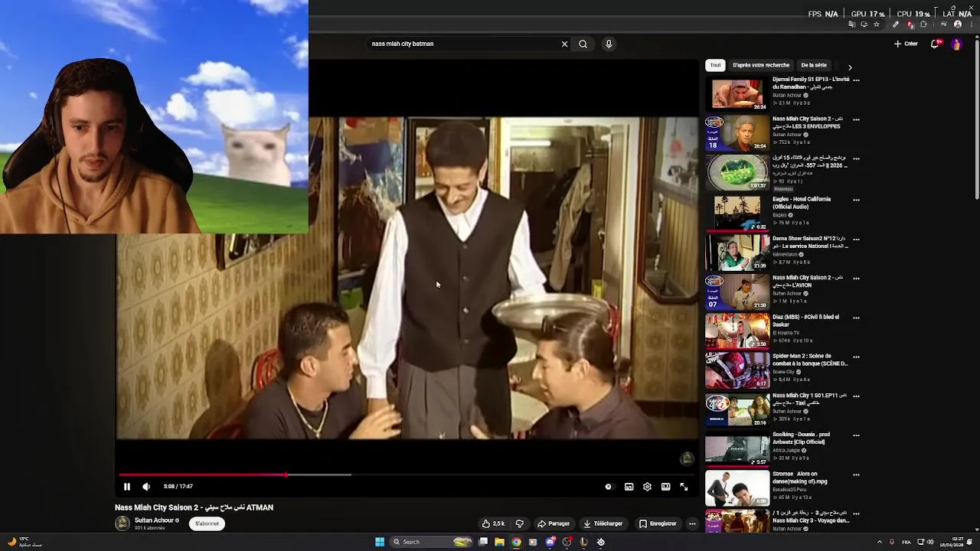This screenshot has height=551, width=980.
Task: Select the 'Tout' filter chip
Action: click(x=715, y=66)
